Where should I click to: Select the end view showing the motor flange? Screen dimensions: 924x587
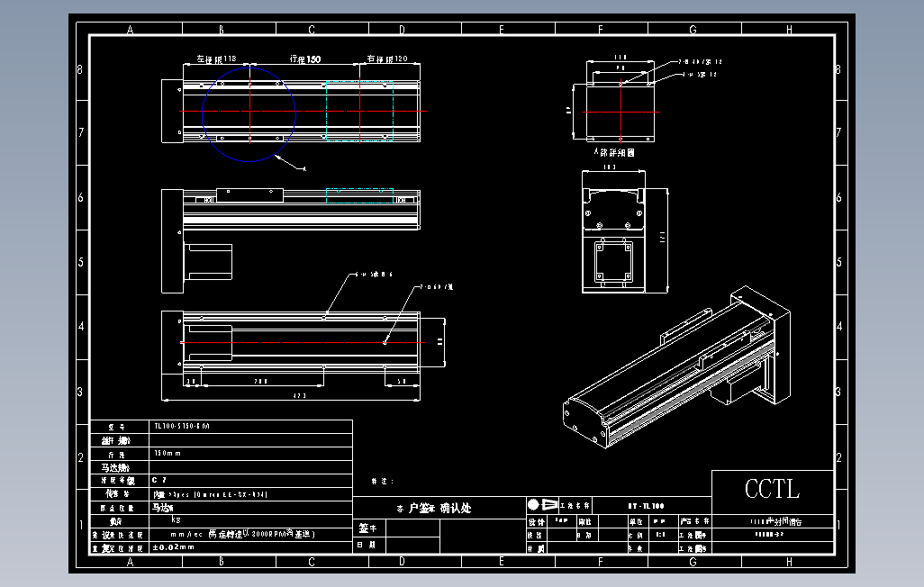click(613, 240)
